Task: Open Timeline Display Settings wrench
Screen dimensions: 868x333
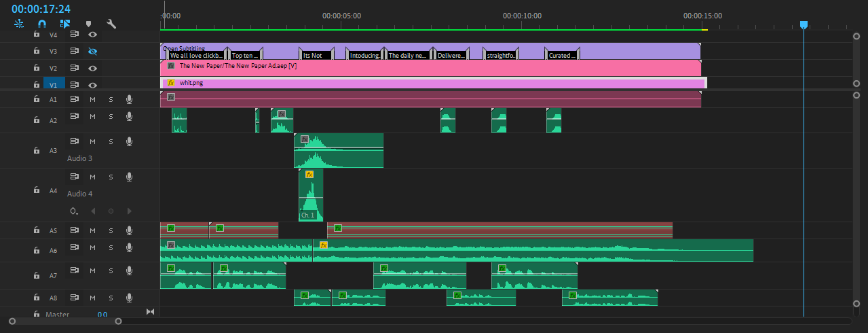Action: [x=111, y=24]
